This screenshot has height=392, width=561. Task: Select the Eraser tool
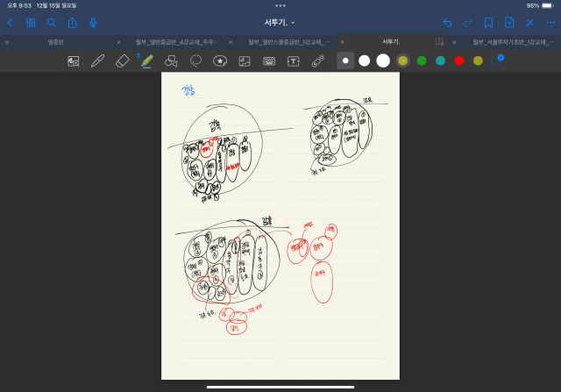(123, 61)
